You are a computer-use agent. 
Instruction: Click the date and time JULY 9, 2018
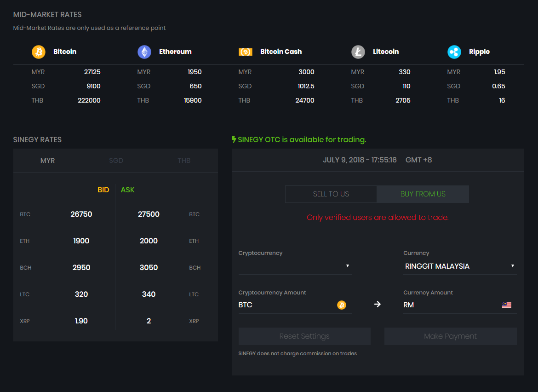point(360,160)
